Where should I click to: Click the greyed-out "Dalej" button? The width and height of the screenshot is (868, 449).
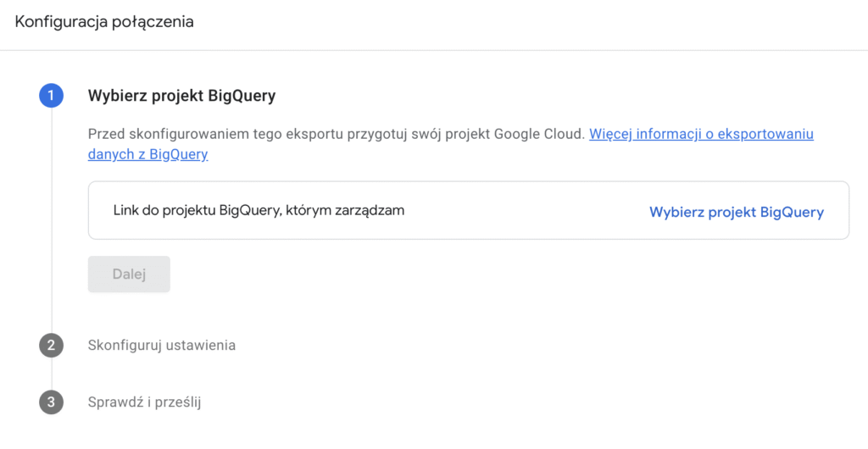point(129,274)
